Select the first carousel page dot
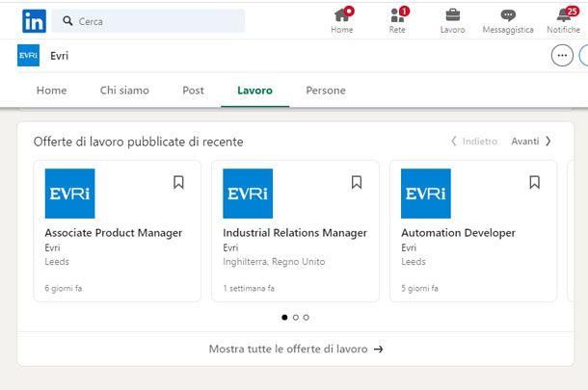This screenshot has height=390, width=588. click(284, 318)
